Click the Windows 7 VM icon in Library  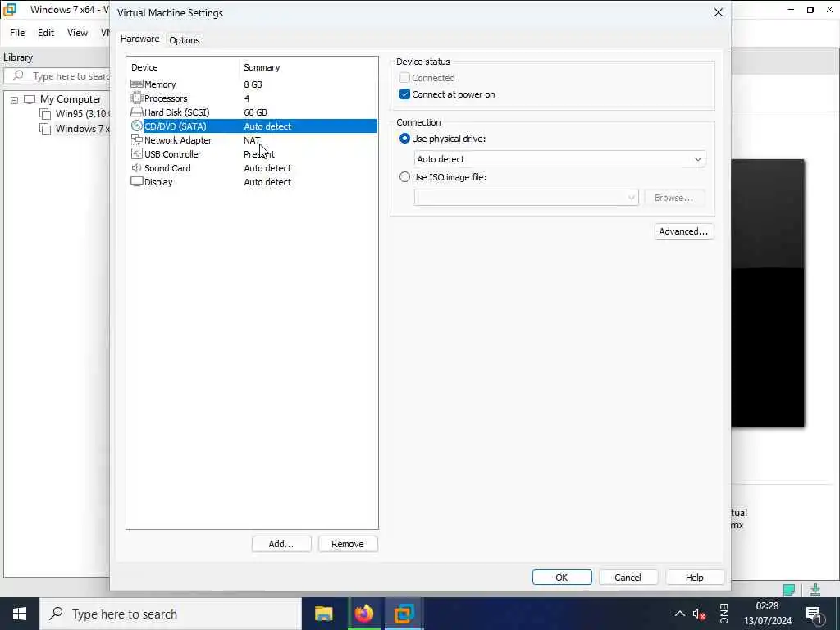pos(46,129)
